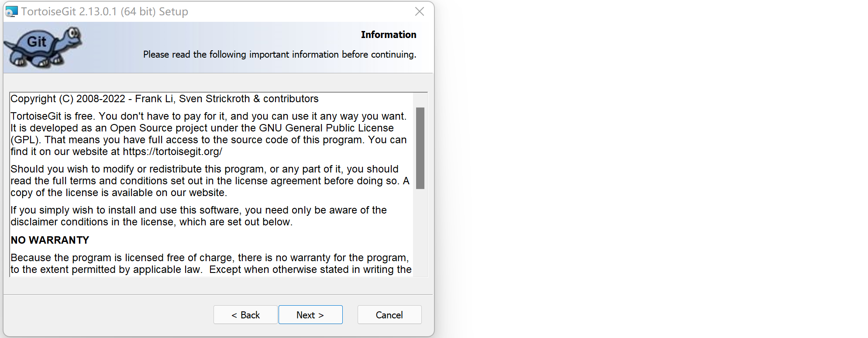Cancel the TortoiseGit installation
Viewport: 868px width, 338px height.
(x=389, y=315)
